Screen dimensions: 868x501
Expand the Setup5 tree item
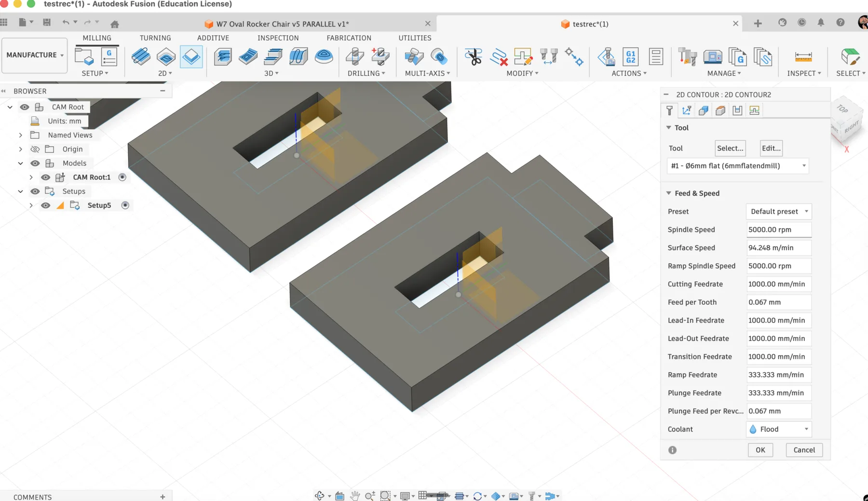coord(31,205)
